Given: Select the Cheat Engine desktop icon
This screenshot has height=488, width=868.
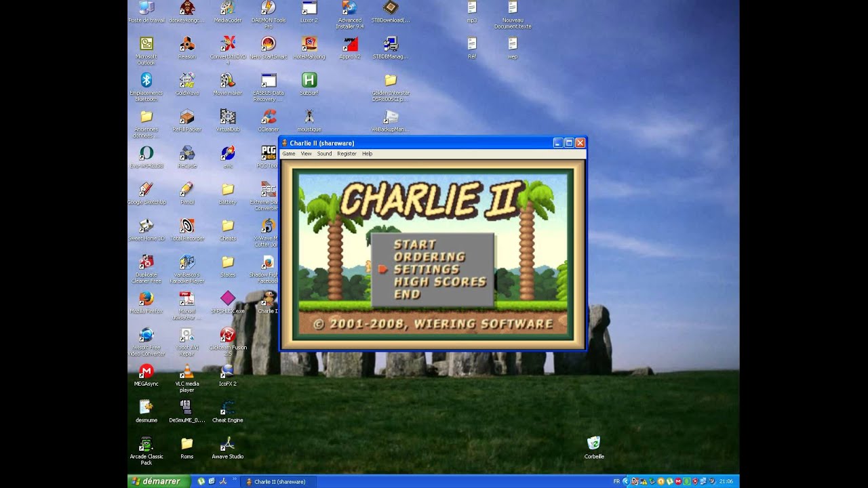Looking at the screenshot, I should coord(228,411).
